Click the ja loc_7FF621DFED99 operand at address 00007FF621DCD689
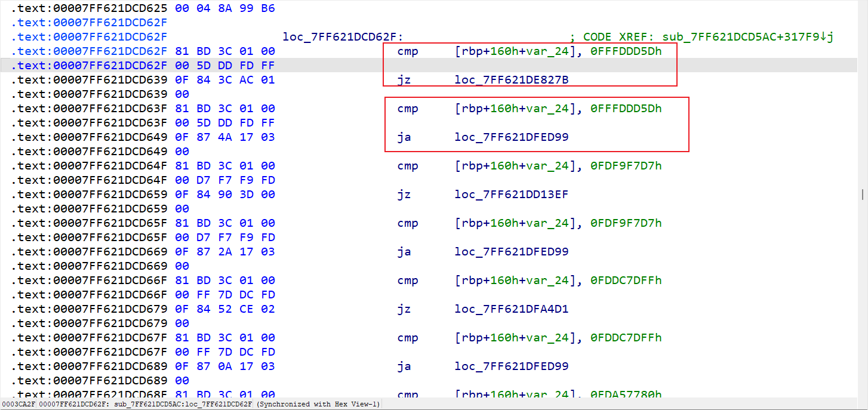Image resolution: width=868 pixels, height=410 pixels. tap(512, 366)
